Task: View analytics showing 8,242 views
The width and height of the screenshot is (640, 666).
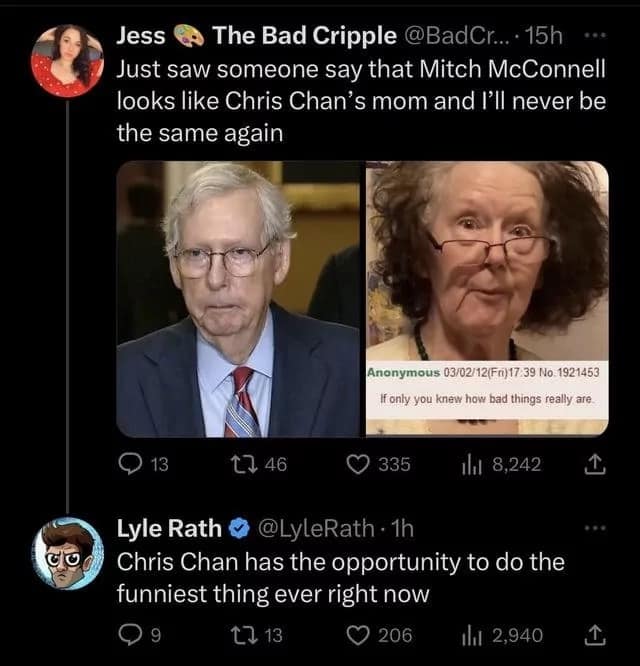Action: 469,465
